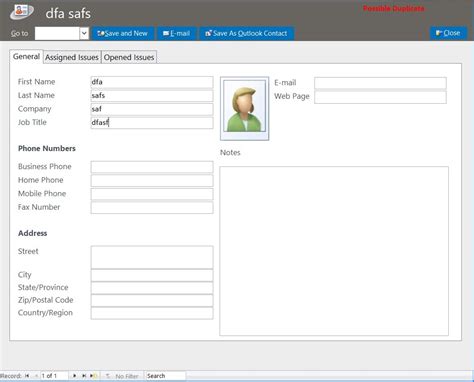The width and height of the screenshot is (474, 382).
Task: Click the E-mail toolbar button
Action: (x=176, y=33)
